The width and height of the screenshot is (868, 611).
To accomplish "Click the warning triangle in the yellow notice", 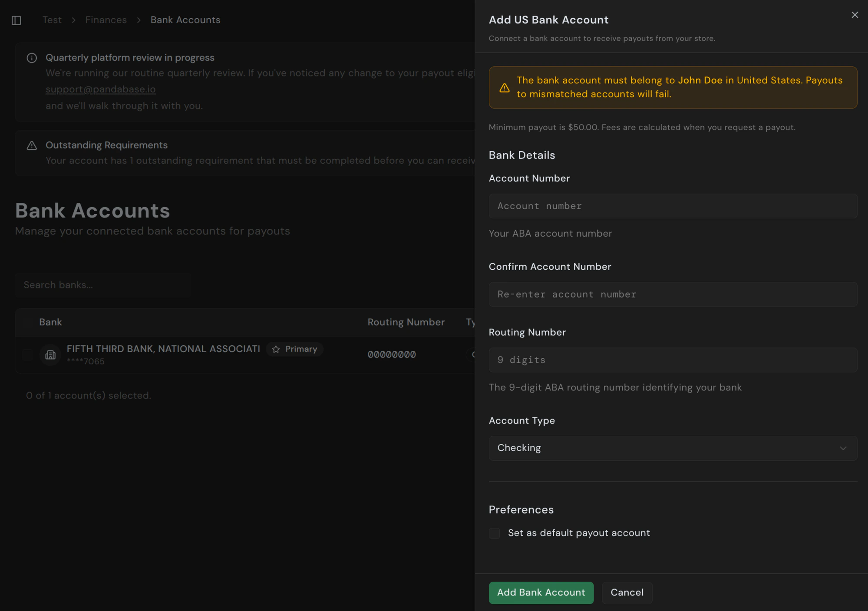I will 504,88.
